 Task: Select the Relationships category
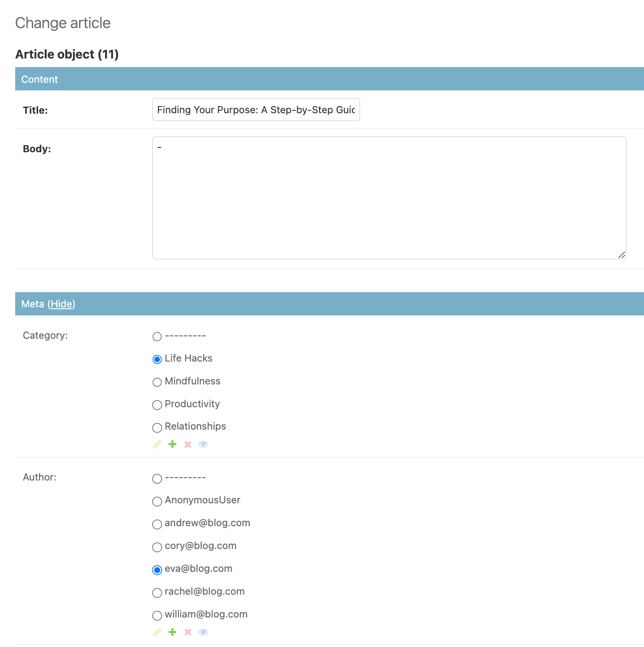[157, 427]
